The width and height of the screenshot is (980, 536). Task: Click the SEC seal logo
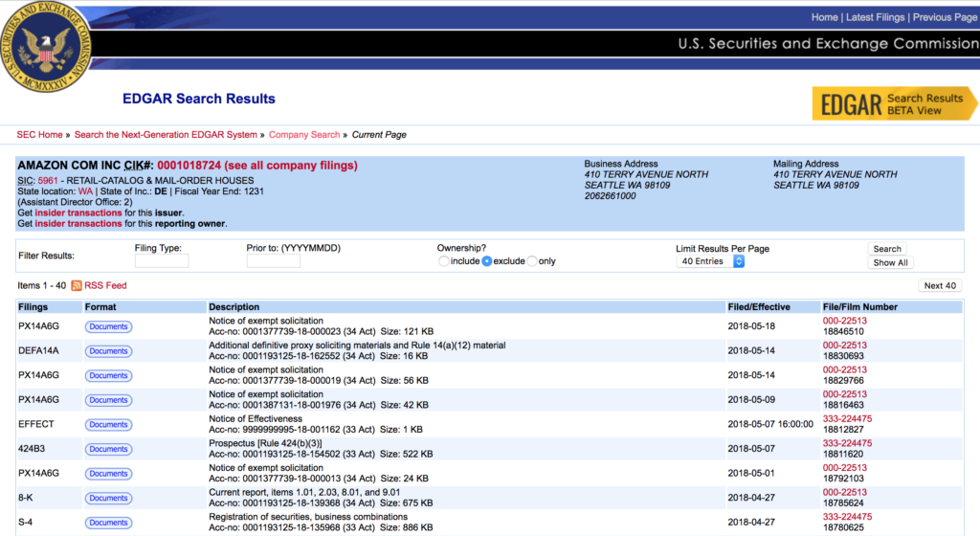coord(46,46)
